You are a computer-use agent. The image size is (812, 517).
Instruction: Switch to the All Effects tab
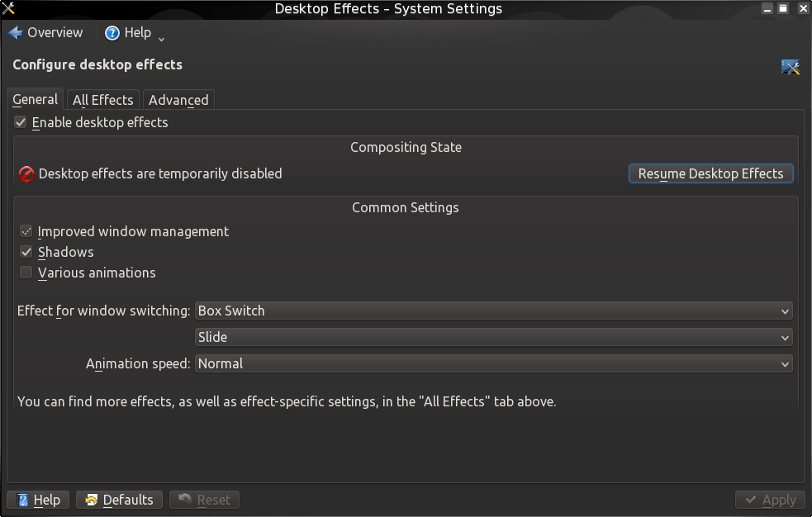click(x=103, y=100)
